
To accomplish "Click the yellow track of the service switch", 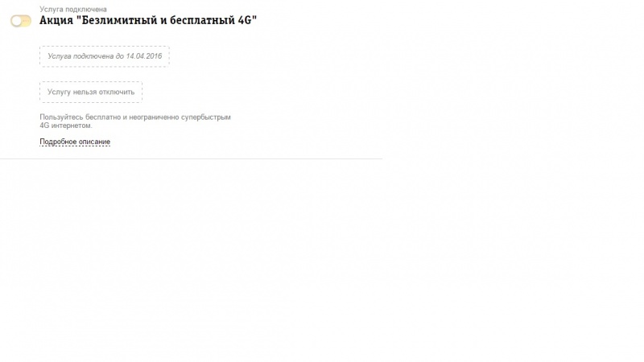I will coord(27,21).
